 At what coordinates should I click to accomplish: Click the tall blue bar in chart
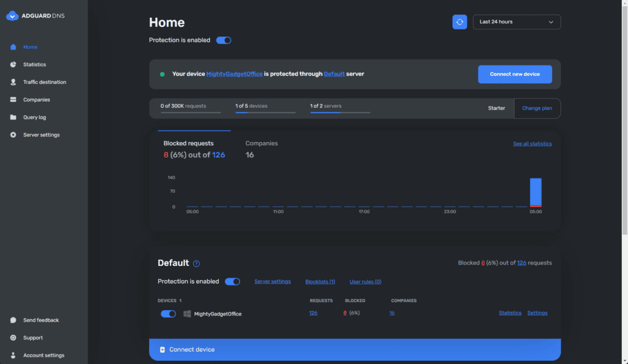pos(535,192)
